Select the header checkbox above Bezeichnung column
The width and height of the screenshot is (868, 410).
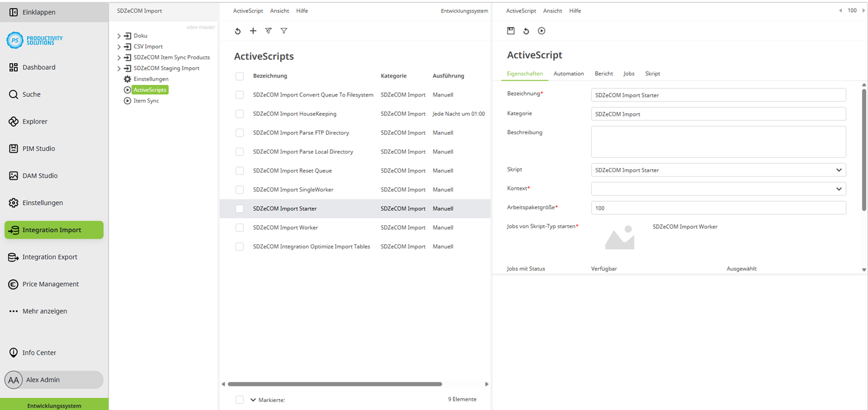pos(239,75)
